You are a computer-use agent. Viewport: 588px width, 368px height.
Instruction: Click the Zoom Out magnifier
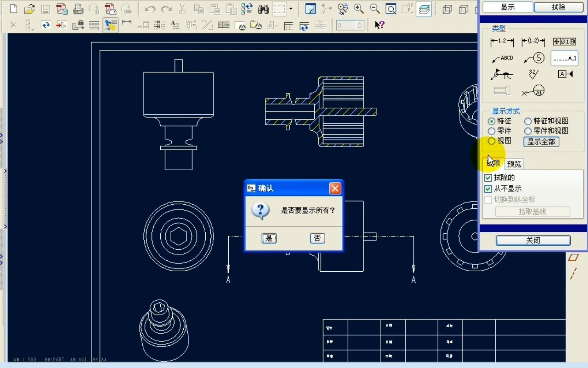coord(375,9)
